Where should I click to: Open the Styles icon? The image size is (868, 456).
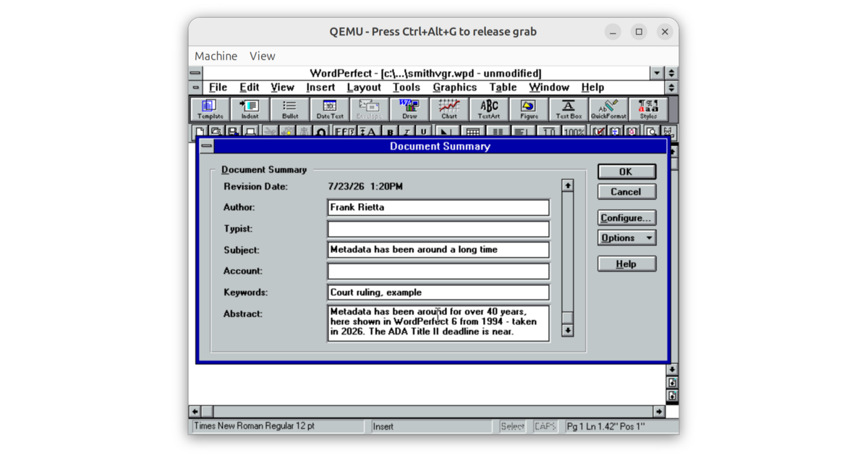(648, 109)
